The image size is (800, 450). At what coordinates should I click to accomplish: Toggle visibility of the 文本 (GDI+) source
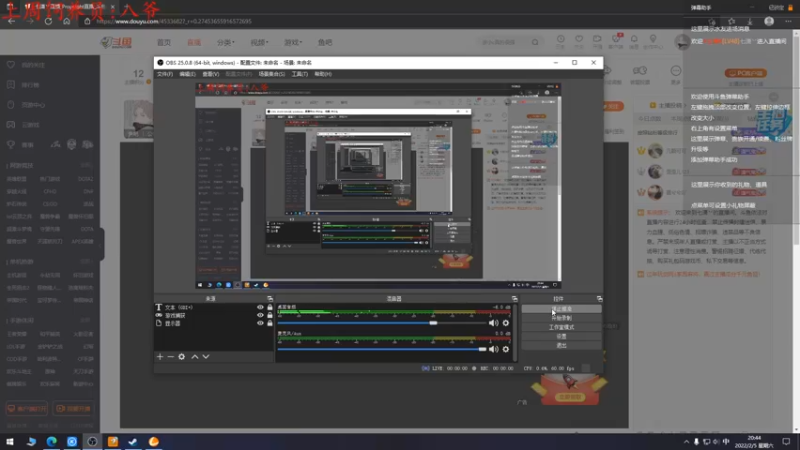pyautogui.click(x=260, y=307)
